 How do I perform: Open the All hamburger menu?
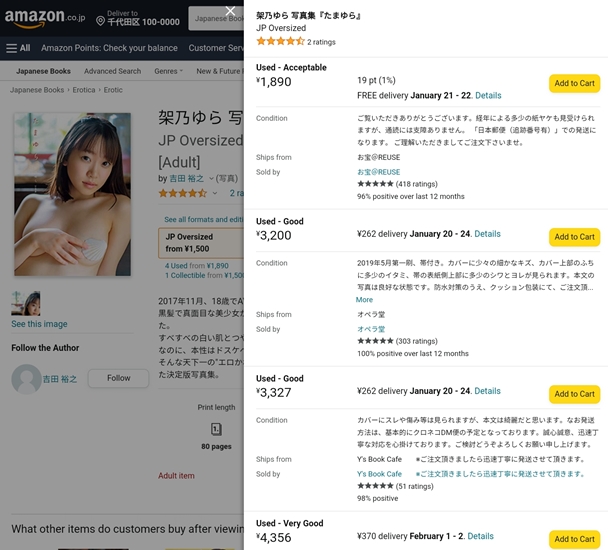click(x=18, y=48)
